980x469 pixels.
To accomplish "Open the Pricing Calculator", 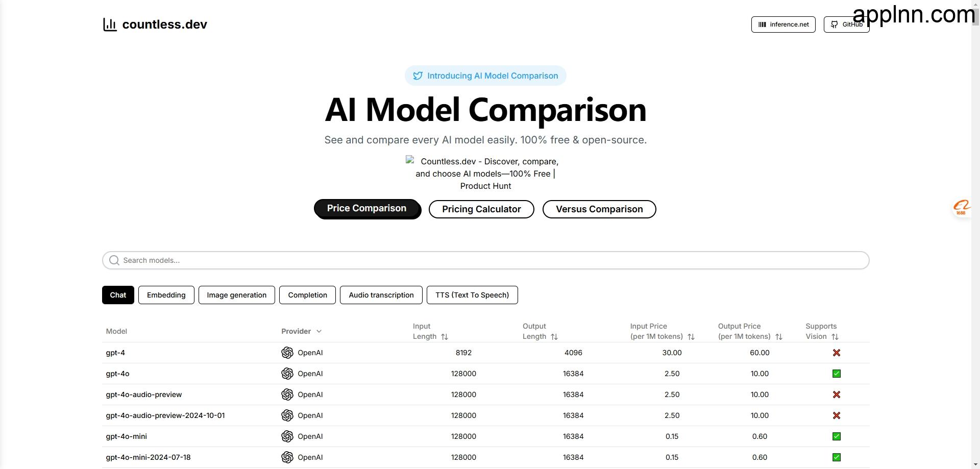I will (481, 209).
